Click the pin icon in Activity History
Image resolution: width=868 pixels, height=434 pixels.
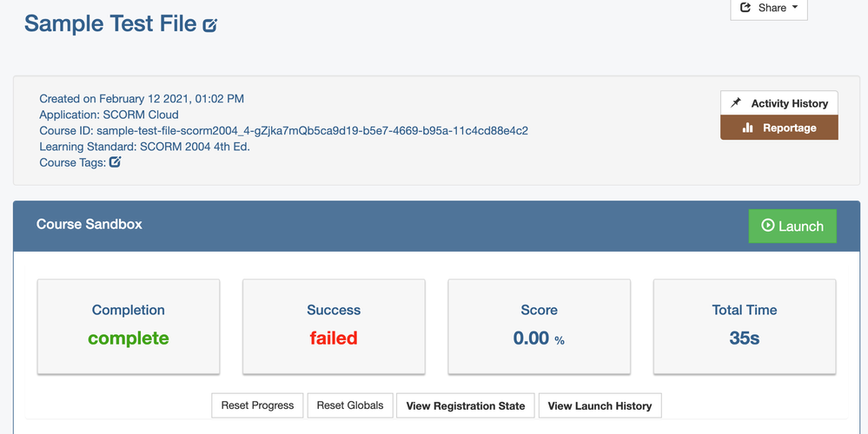pos(736,102)
